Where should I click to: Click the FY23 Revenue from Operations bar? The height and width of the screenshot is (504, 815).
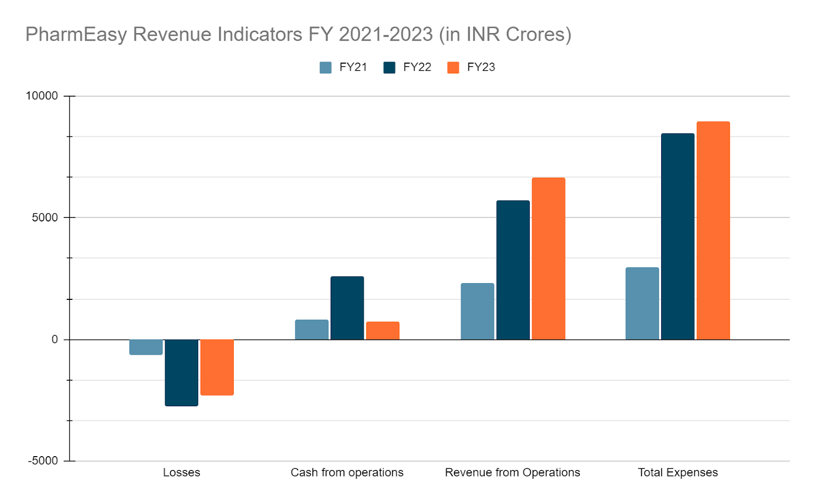(x=548, y=259)
